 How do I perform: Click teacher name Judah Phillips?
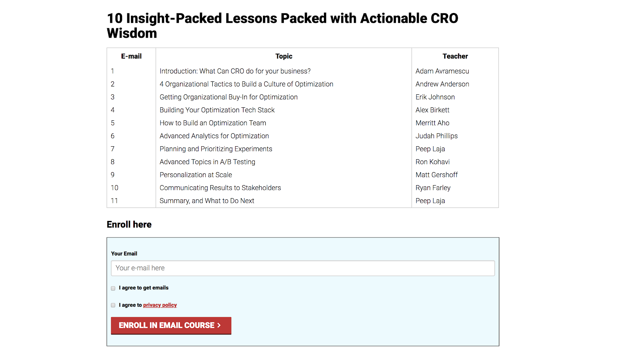click(436, 136)
